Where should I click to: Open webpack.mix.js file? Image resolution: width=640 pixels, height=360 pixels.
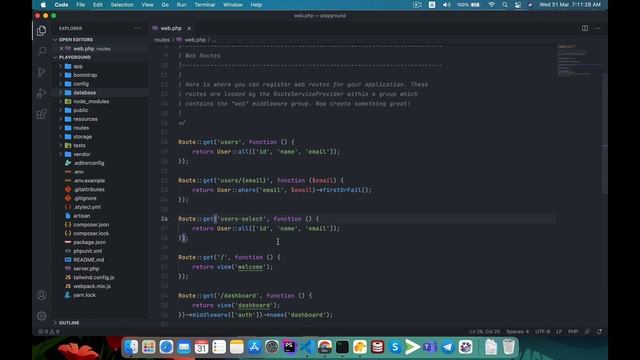click(x=92, y=286)
